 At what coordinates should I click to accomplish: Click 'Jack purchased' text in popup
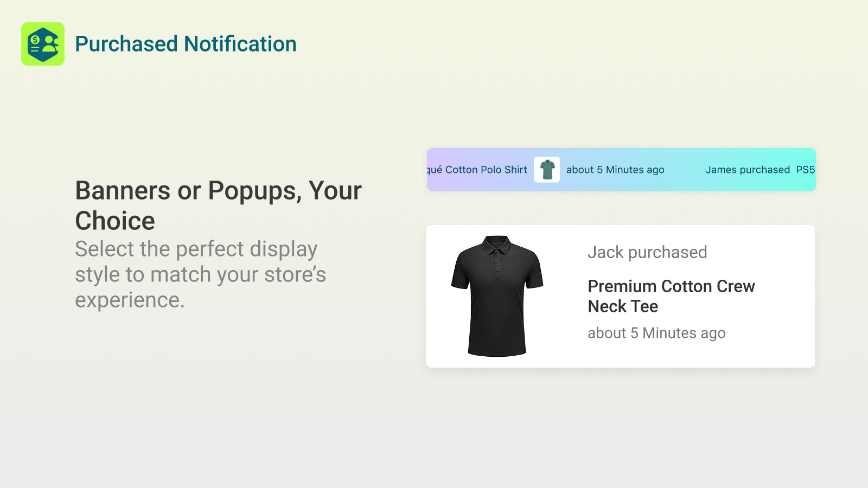(647, 252)
